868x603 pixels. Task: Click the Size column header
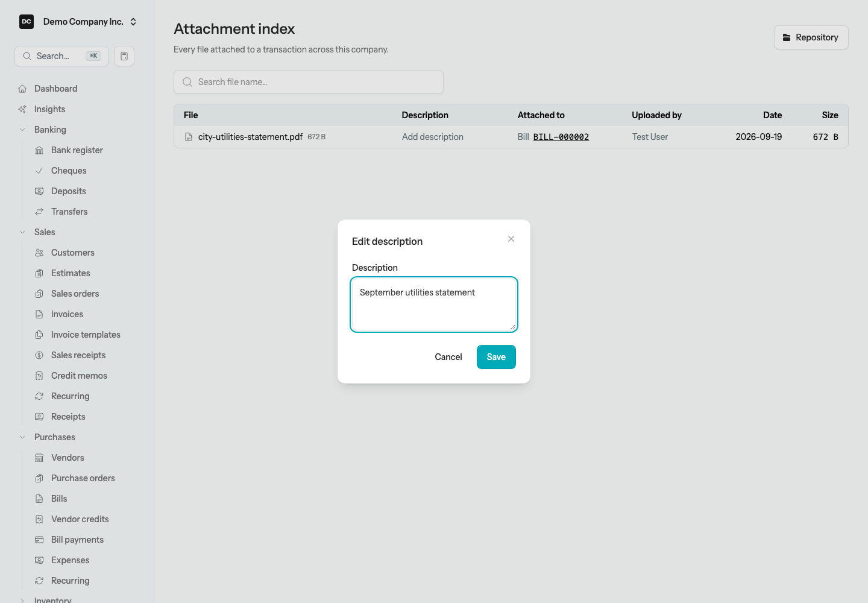(x=830, y=115)
